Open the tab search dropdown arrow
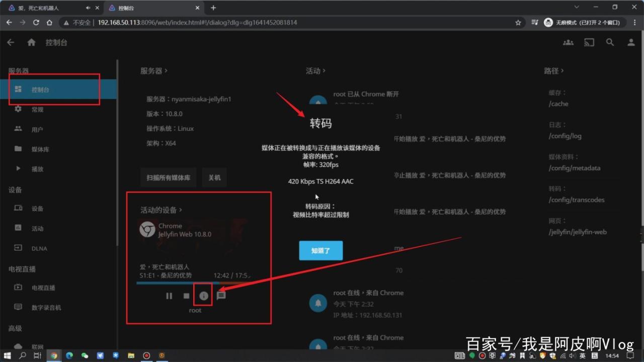The height and width of the screenshot is (362, 644). pos(576,7)
